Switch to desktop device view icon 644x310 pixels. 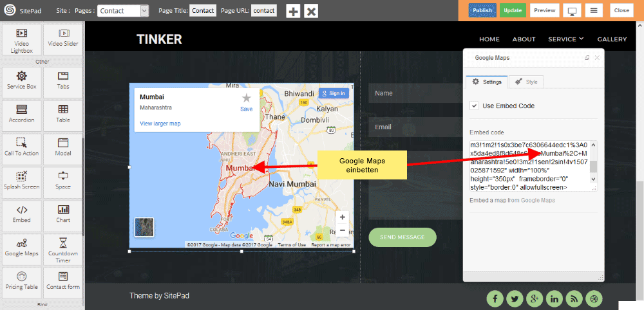[571, 10]
